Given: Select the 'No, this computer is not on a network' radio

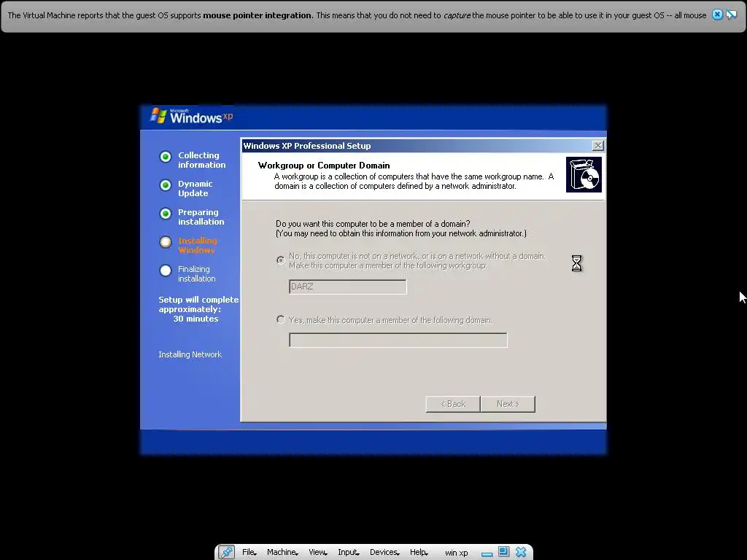Looking at the screenshot, I should (281, 260).
